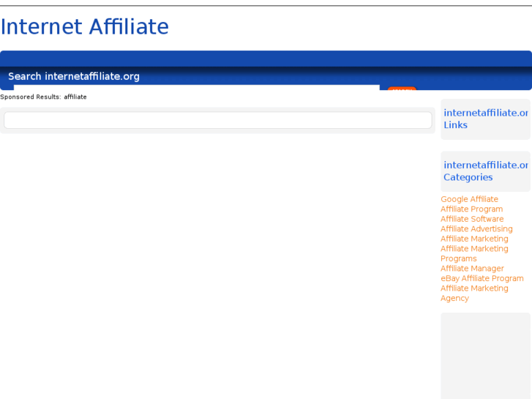
Task: Open the Affiliate Marketing Programs link
Action: click(x=474, y=253)
